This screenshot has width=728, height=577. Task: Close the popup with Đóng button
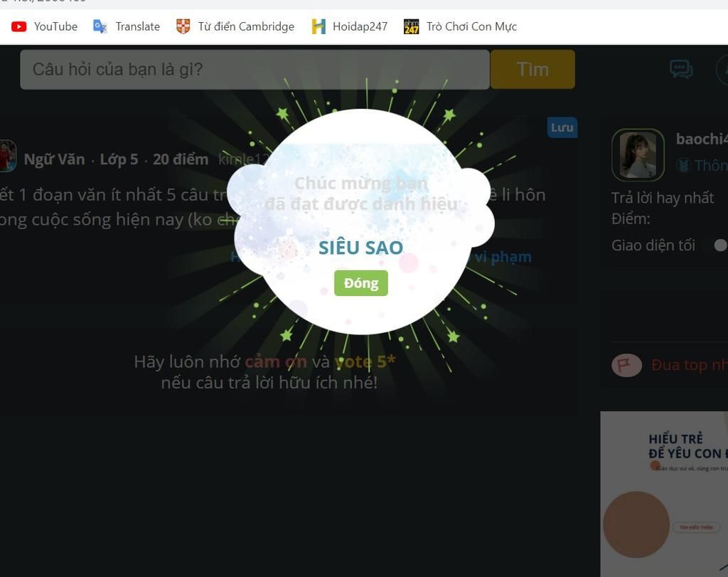[x=360, y=283]
